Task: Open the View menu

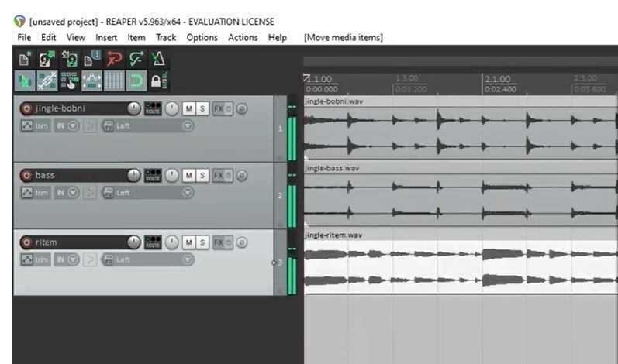Action: tap(76, 38)
